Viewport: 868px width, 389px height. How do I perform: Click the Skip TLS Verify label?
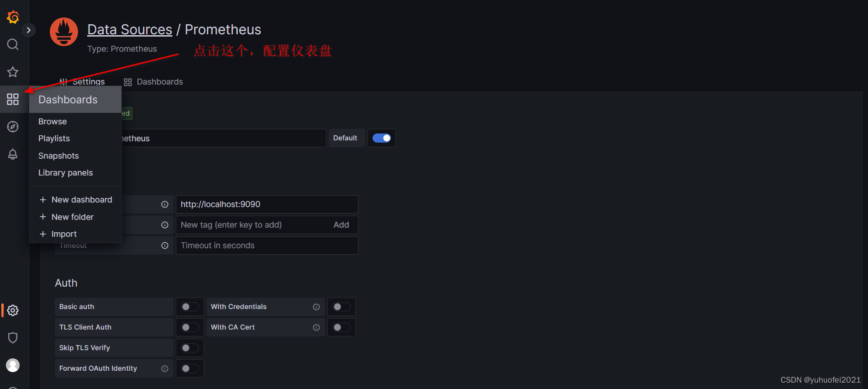tap(84, 348)
